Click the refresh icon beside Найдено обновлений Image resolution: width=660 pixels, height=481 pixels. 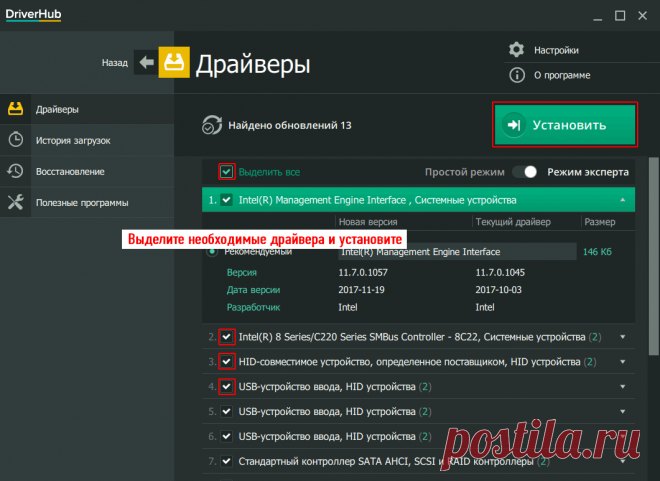212,125
